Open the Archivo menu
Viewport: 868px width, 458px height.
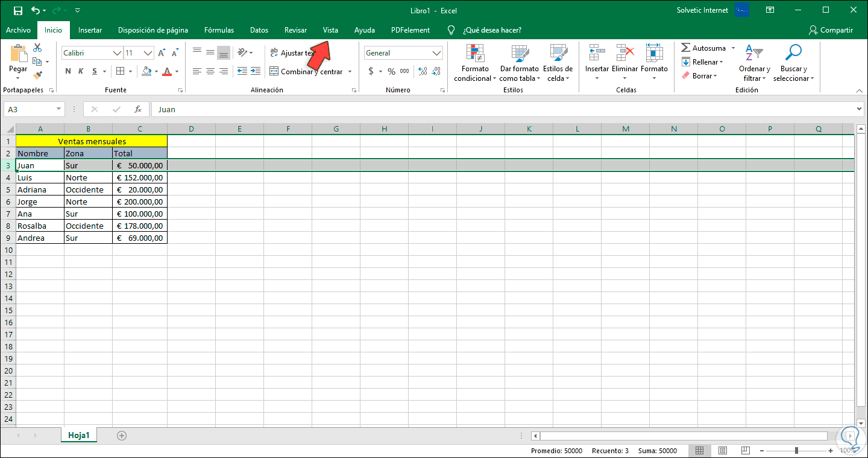tap(18, 30)
